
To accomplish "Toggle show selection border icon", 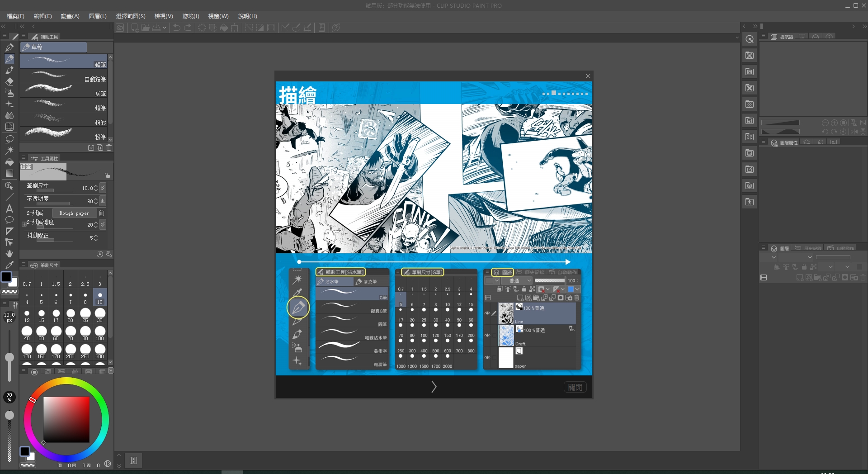I will point(270,28).
